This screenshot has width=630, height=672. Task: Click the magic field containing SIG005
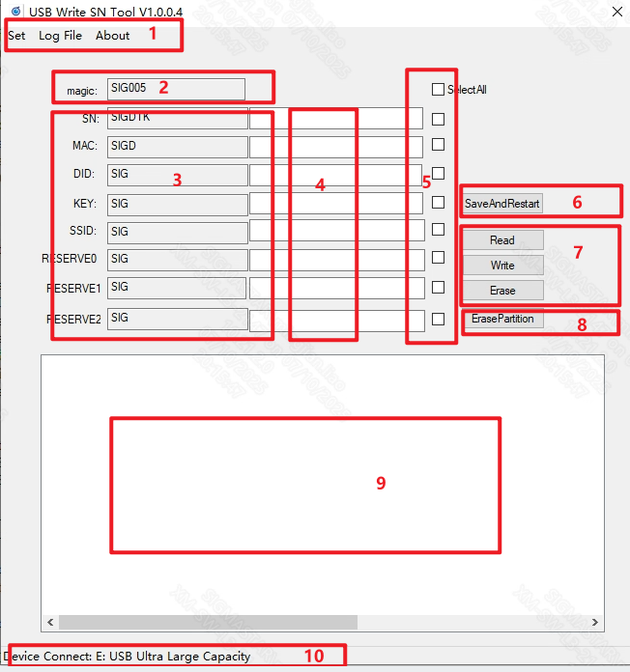click(176, 89)
